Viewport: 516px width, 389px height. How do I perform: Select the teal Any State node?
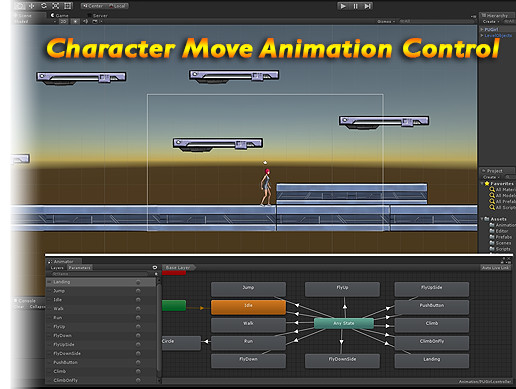coord(344,323)
